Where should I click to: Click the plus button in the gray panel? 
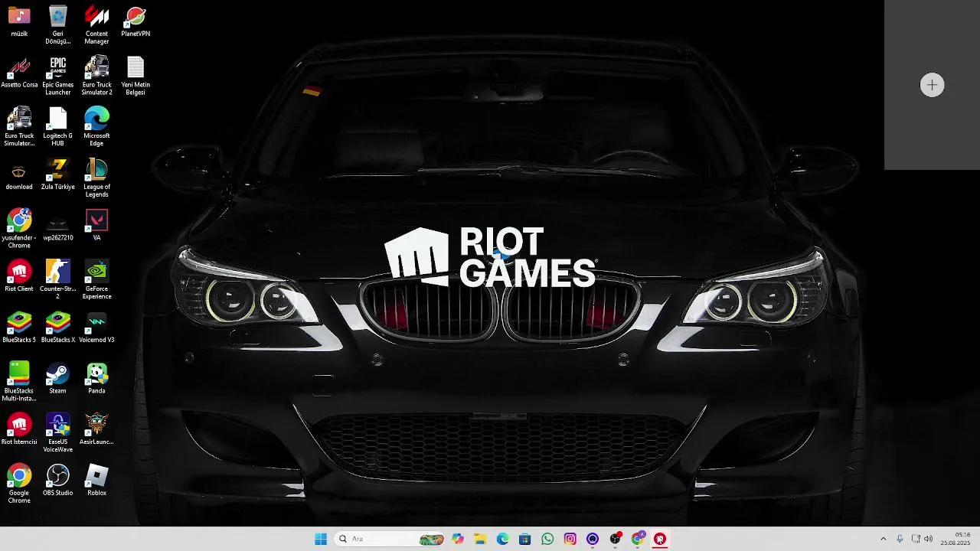pyautogui.click(x=932, y=85)
